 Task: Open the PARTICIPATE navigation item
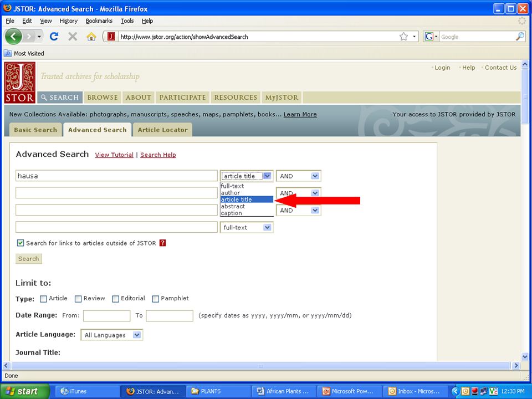coord(182,98)
